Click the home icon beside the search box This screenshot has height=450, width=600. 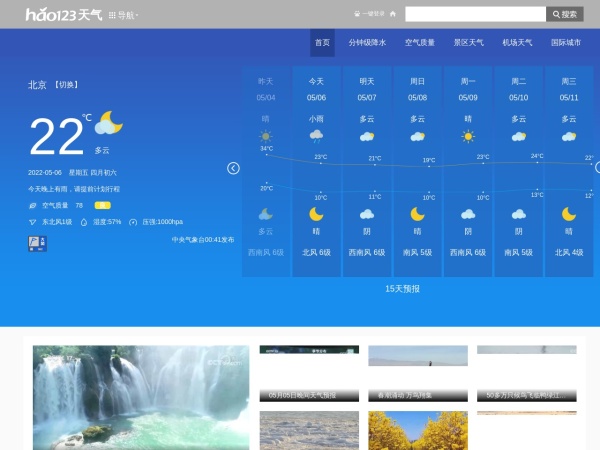pyautogui.click(x=393, y=14)
